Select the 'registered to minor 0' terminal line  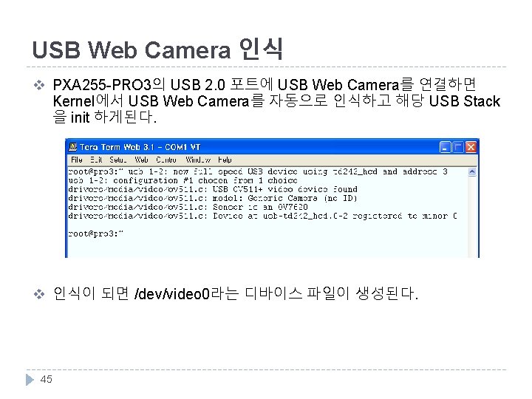click(262, 216)
